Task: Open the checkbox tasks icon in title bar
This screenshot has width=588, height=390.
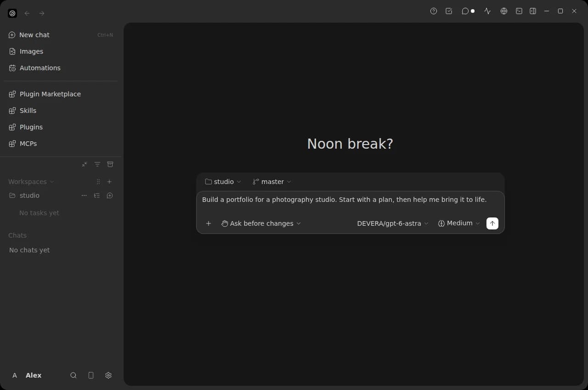Action: click(449, 11)
